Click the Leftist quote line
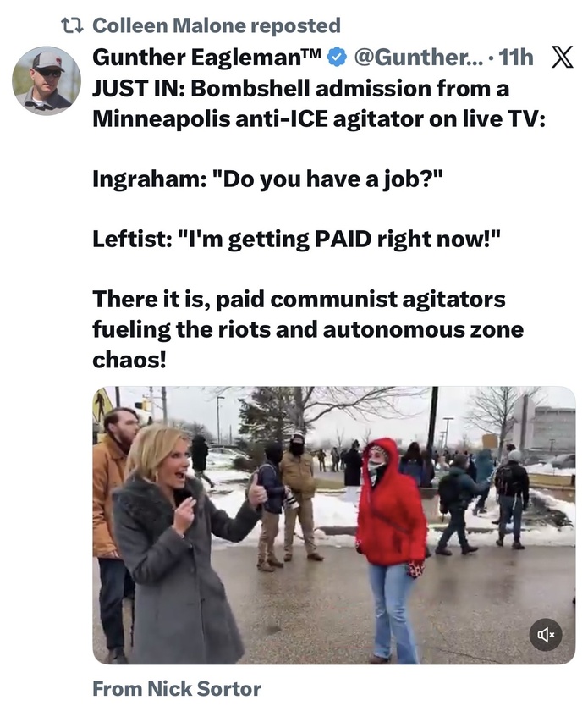This screenshot has height=711, width=588. [x=296, y=239]
